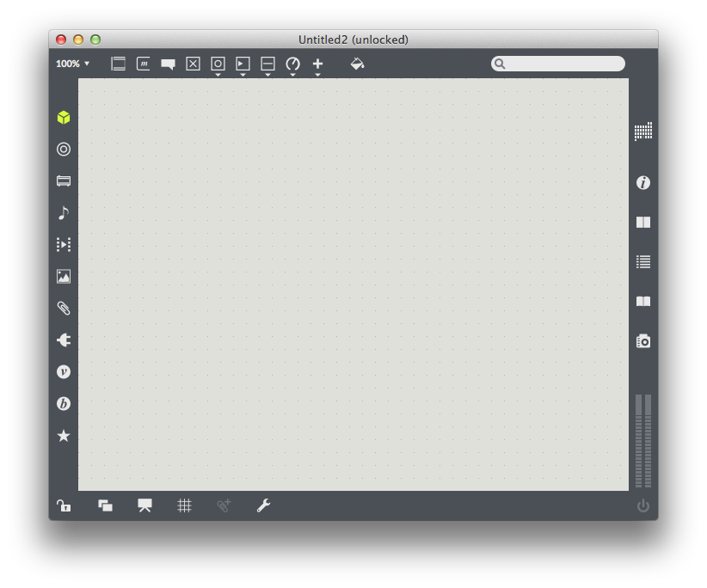Add a new object box
The width and height of the screenshot is (707, 588).
tap(118, 64)
